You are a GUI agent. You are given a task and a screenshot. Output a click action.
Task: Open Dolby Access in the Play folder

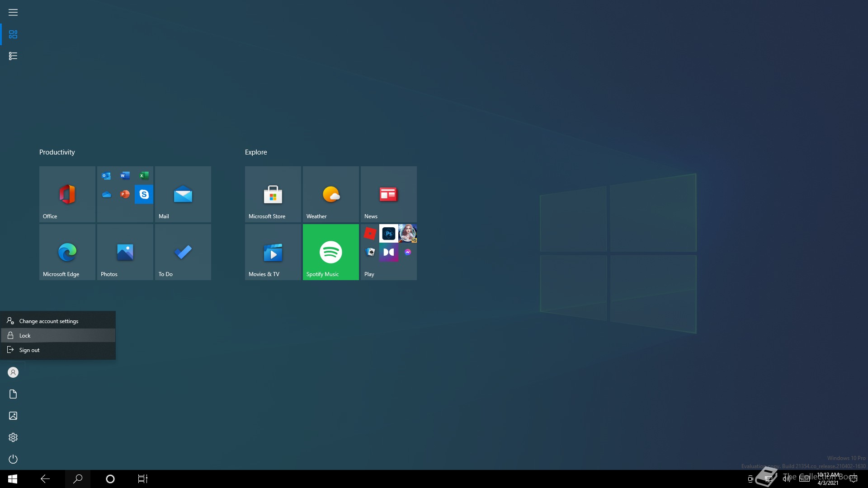389,252
